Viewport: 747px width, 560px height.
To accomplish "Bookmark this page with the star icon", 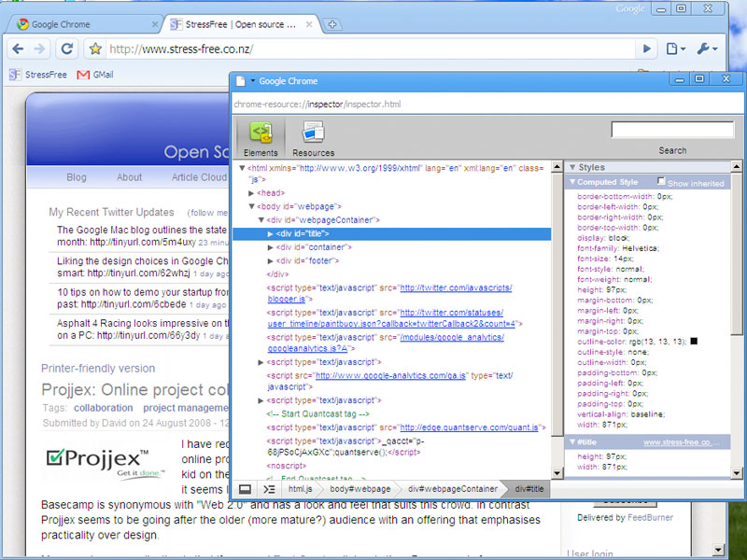I will click(x=95, y=49).
